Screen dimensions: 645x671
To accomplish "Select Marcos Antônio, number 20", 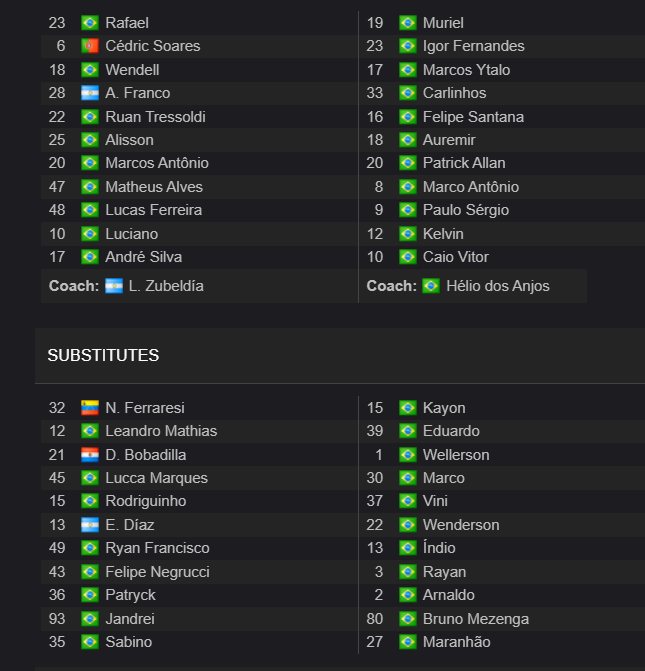I will point(157,163).
